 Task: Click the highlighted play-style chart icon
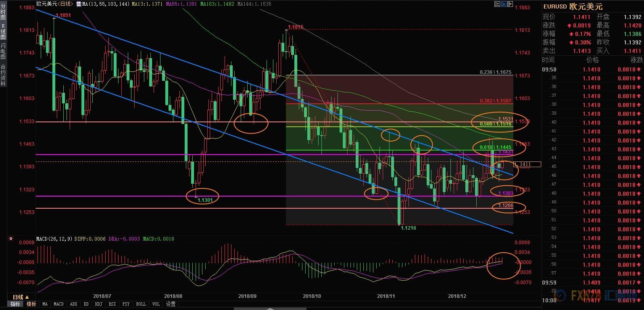click(504, 4)
